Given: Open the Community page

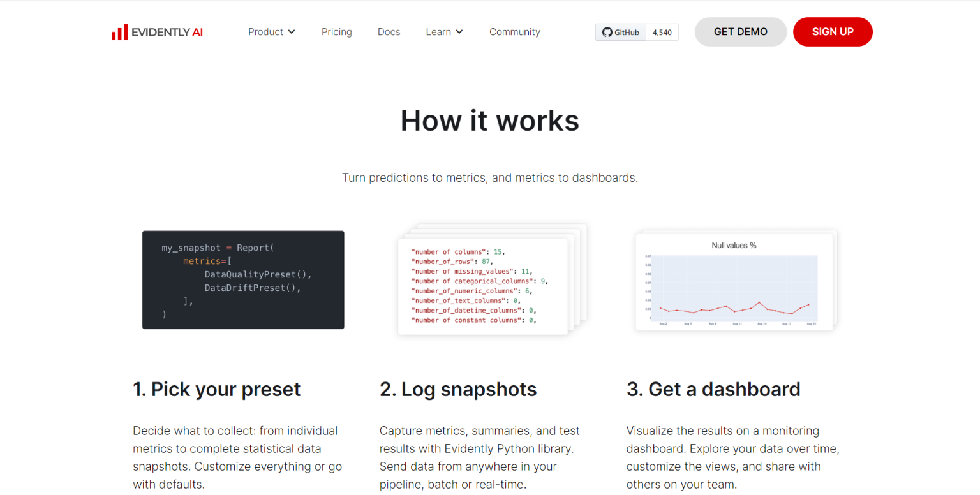Looking at the screenshot, I should coord(514,32).
